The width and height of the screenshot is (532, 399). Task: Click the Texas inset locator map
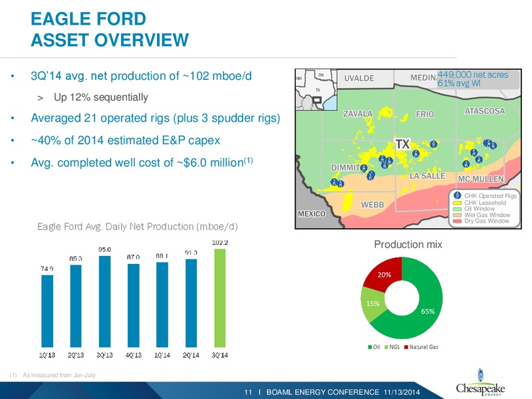click(316, 90)
